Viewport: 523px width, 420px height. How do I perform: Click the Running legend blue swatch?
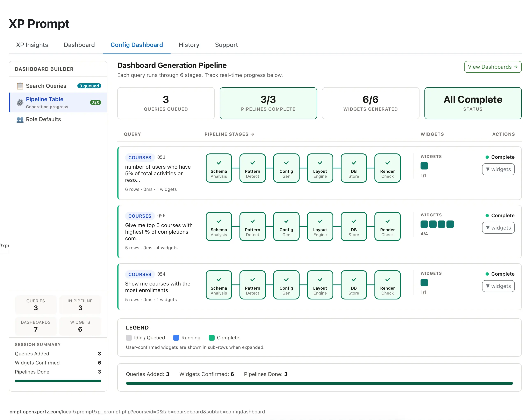[x=176, y=338]
